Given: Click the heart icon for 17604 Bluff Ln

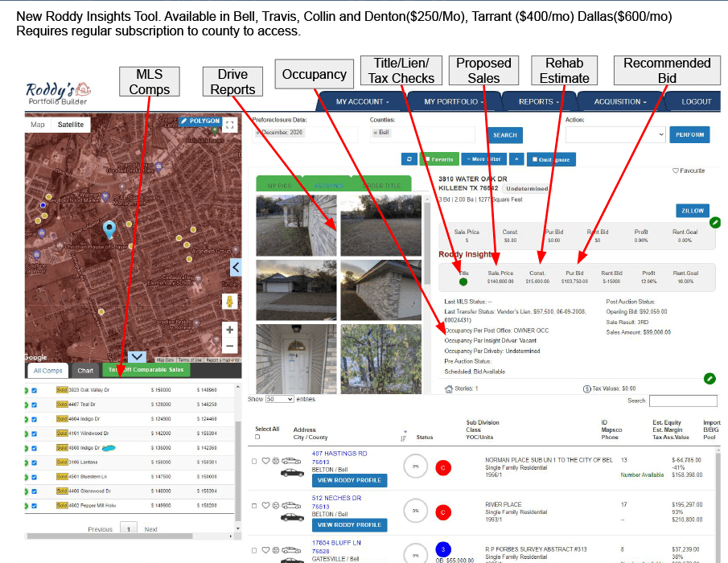Looking at the screenshot, I should [x=265, y=550].
